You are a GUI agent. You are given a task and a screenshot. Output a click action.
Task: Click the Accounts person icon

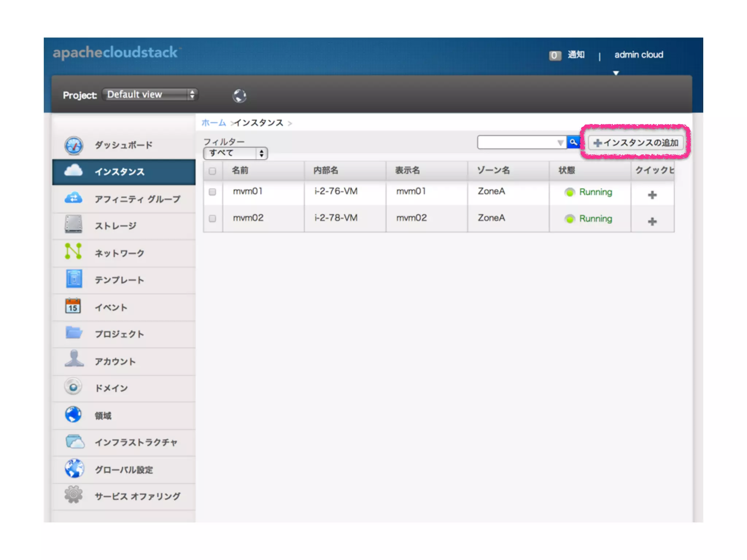(x=74, y=359)
